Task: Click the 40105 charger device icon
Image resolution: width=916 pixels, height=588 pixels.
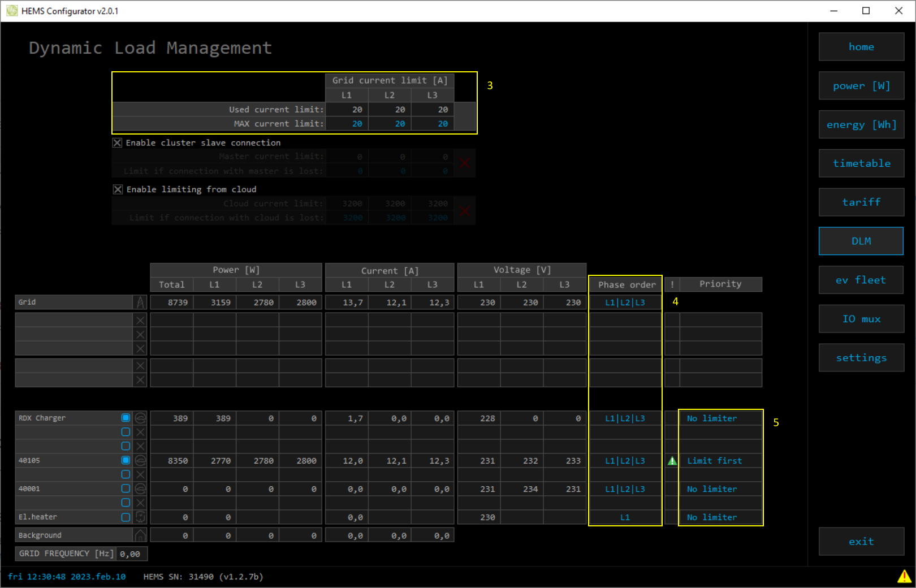Action: tap(140, 461)
